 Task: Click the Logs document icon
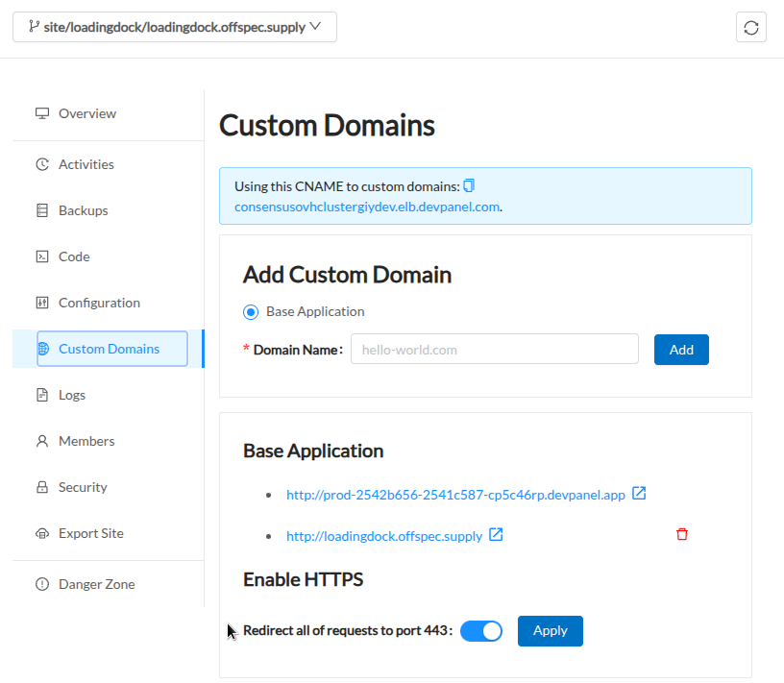click(42, 395)
